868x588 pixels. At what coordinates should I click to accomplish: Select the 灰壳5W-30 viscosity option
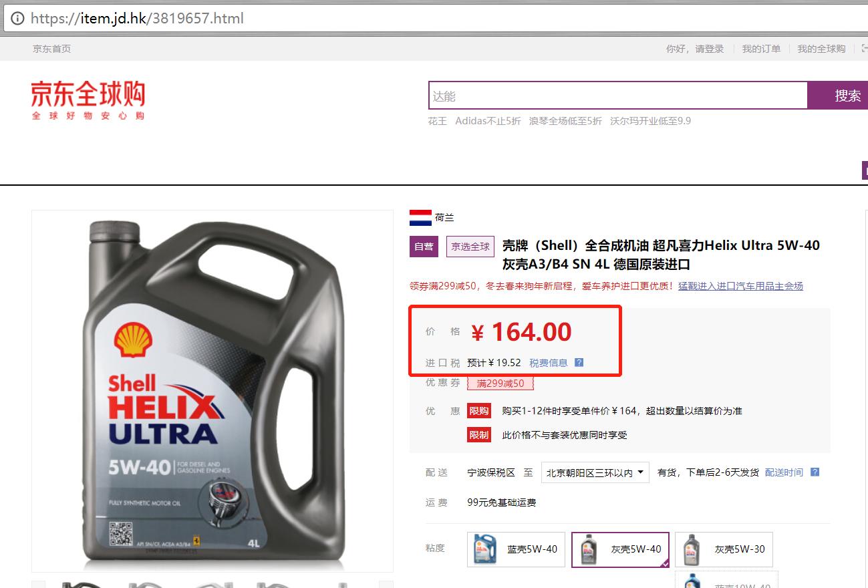(x=724, y=549)
